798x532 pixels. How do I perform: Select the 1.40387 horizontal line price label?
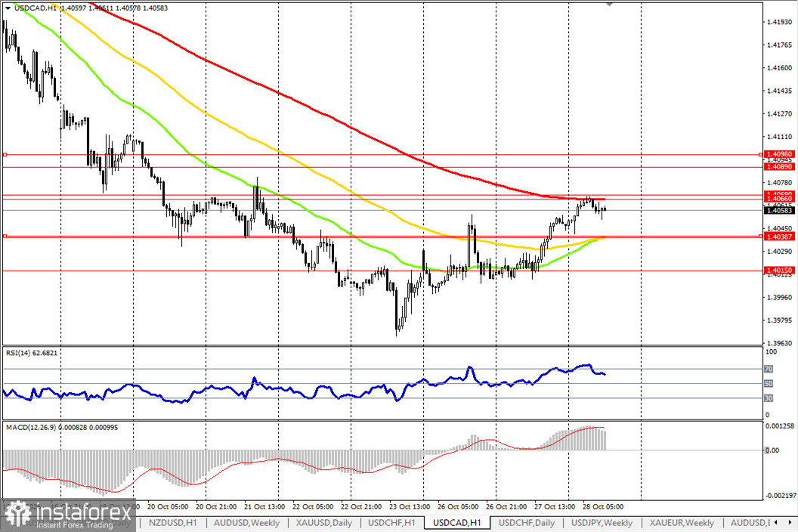(x=779, y=237)
